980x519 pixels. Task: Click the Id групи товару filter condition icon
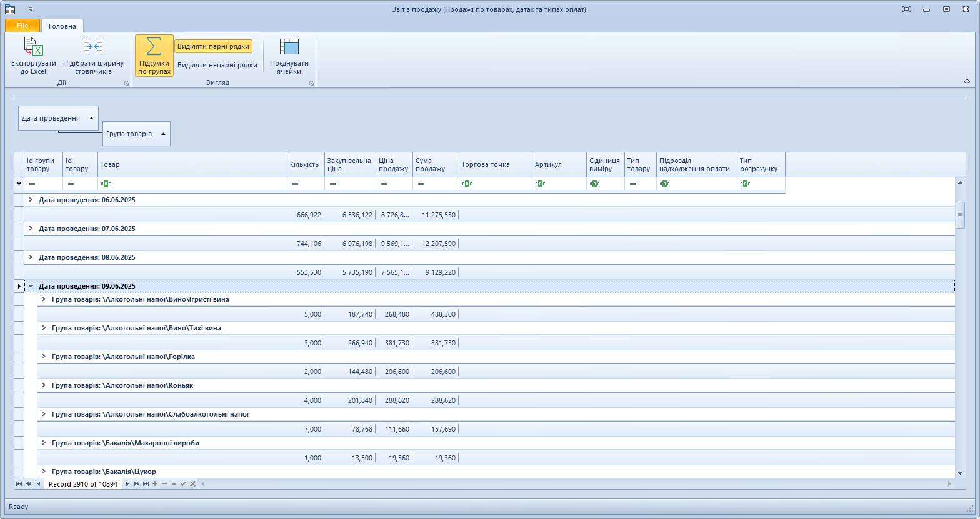click(x=32, y=184)
